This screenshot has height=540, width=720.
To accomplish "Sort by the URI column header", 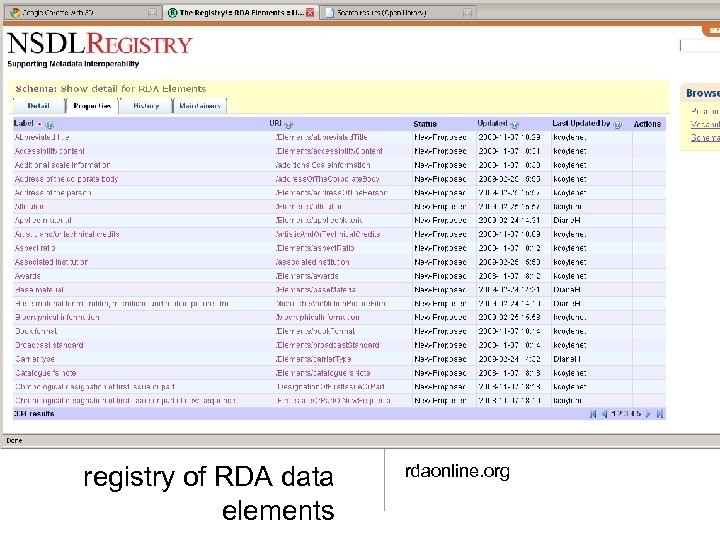I will tap(275, 124).
